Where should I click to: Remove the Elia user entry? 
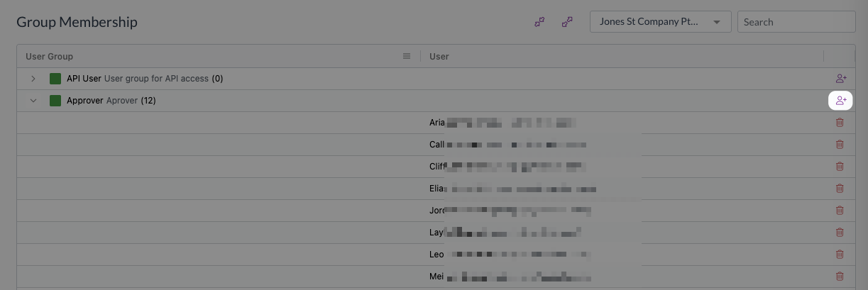tap(840, 189)
